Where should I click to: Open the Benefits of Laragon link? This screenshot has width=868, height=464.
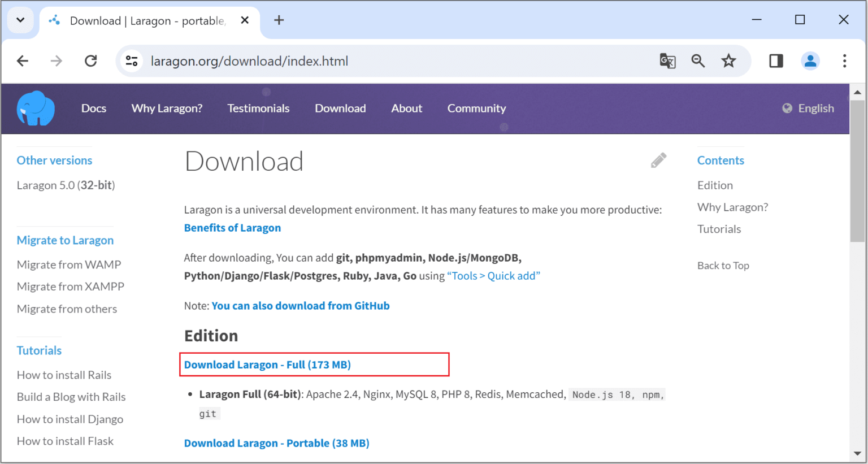click(x=232, y=228)
